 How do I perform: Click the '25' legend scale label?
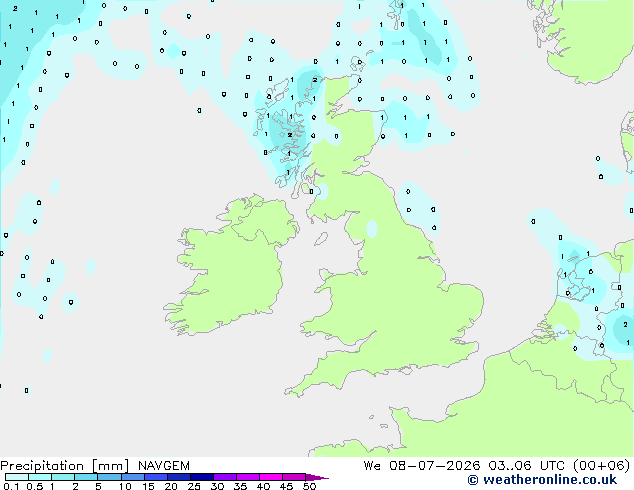point(194,486)
